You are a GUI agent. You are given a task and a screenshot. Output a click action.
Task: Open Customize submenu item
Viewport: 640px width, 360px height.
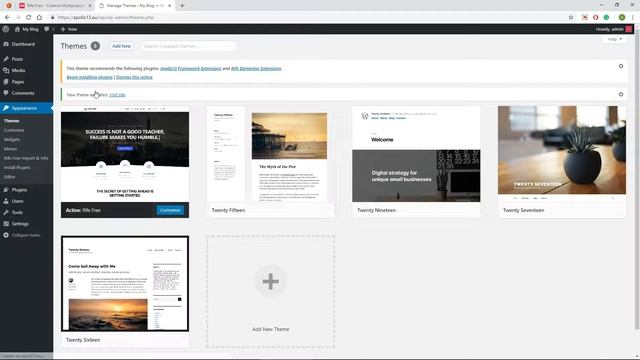(x=14, y=130)
